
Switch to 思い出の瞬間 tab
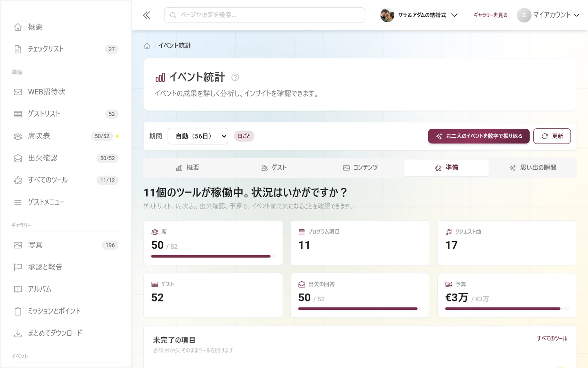click(x=533, y=168)
